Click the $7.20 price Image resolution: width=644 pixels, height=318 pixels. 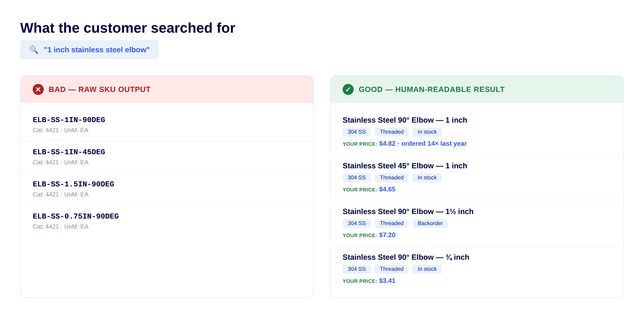click(x=387, y=235)
